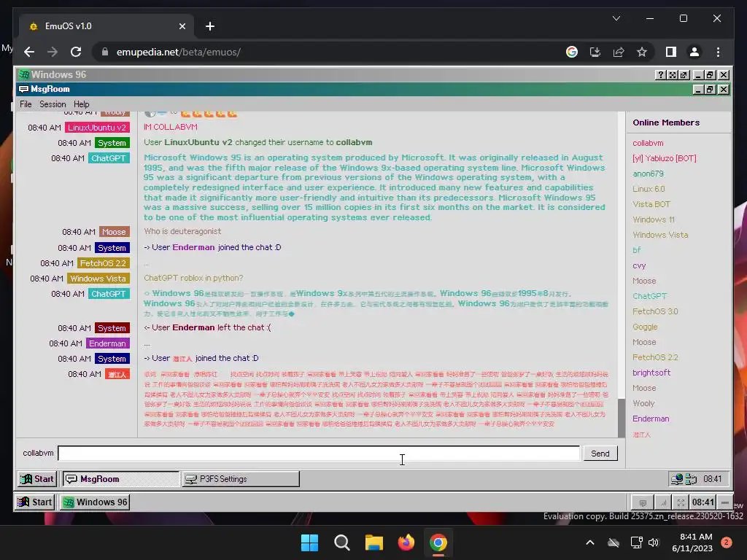Click Enderman in members list

pos(651,419)
